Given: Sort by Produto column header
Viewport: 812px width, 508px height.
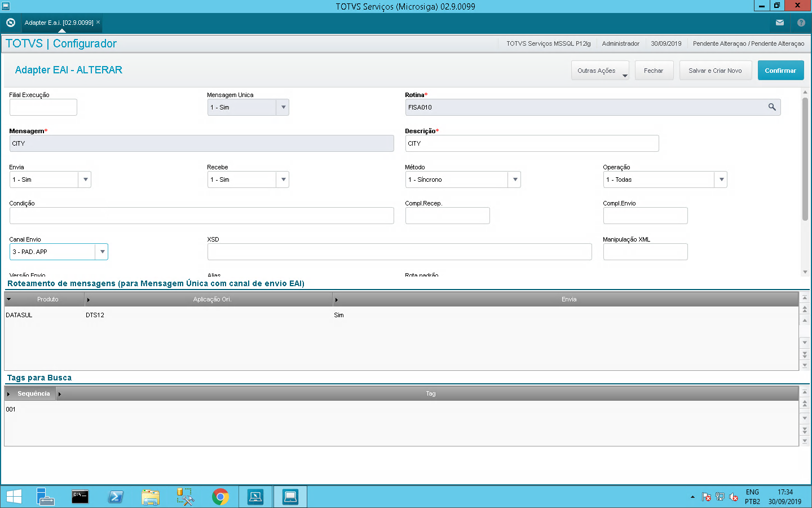Looking at the screenshot, I should (x=45, y=299).
